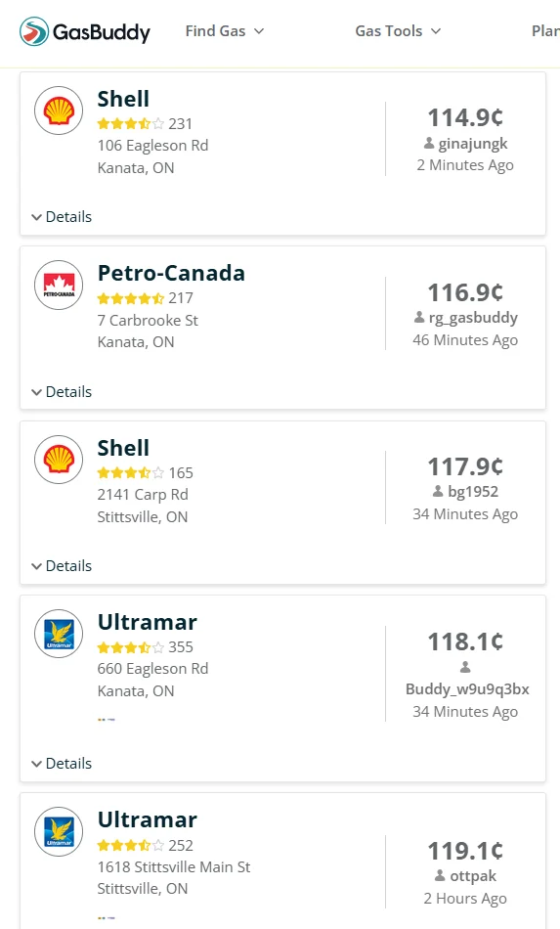Screen dimensions: 560x929
Task: Click the user icon above Buddy_w9u9q3bx
Action: 465,667
